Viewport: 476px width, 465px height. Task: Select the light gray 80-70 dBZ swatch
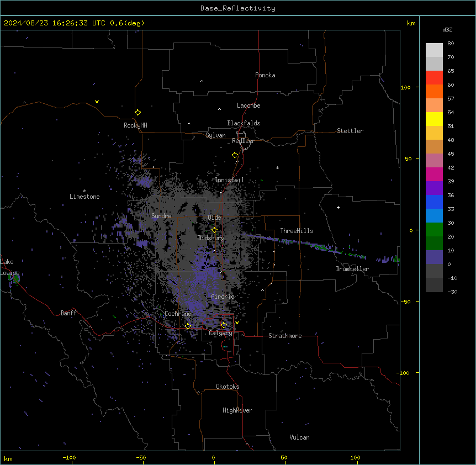point(434,50)
